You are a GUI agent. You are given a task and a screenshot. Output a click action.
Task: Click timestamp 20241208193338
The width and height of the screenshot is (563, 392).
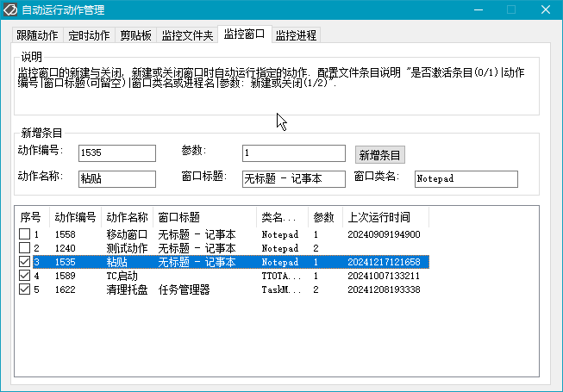(x=384, y=289)
